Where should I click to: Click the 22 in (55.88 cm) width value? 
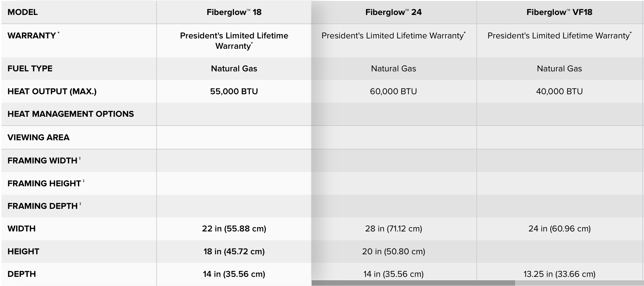[x=234, y=229]
